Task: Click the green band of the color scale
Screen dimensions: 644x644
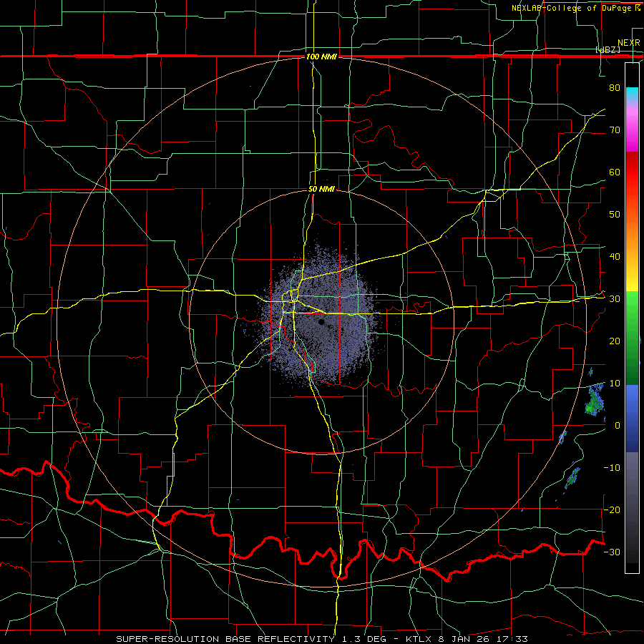Action: [632, 338]
